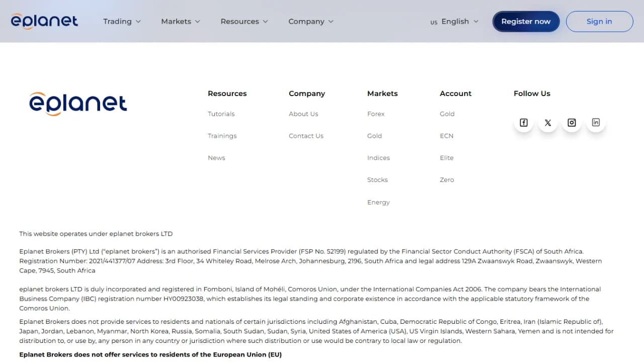The height and width of the screenshot is (362, 644).
Task: Open the Trainings footer link
Action: (x=222, y=136)
